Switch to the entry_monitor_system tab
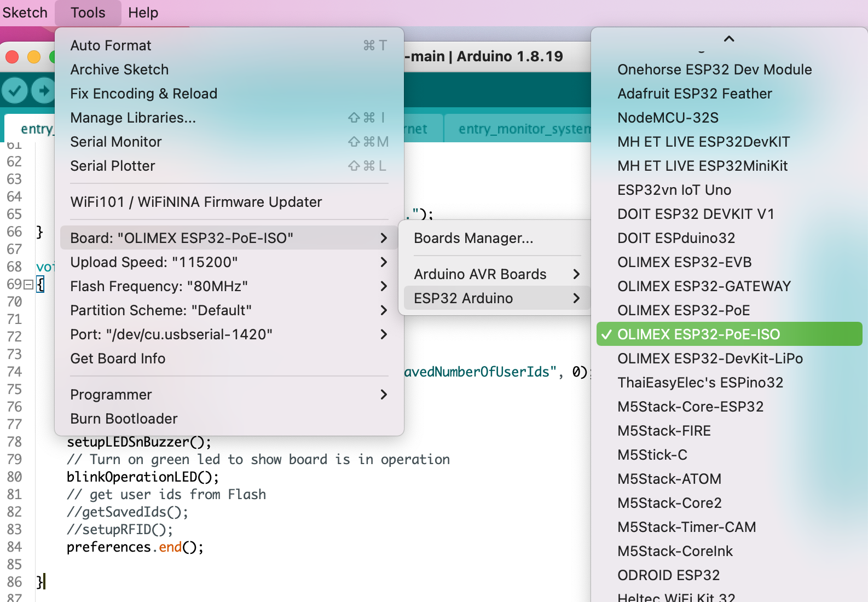The image size is (868, 602). (518, 129)
